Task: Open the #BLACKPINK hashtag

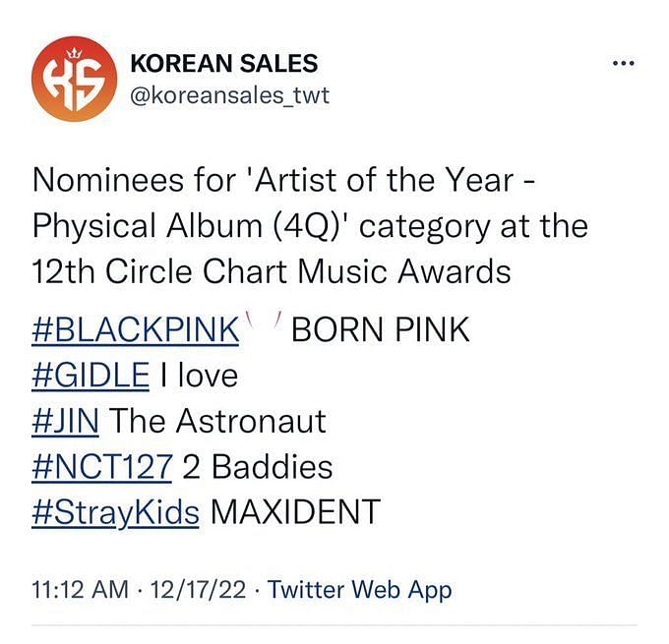Action: [135, 329]
